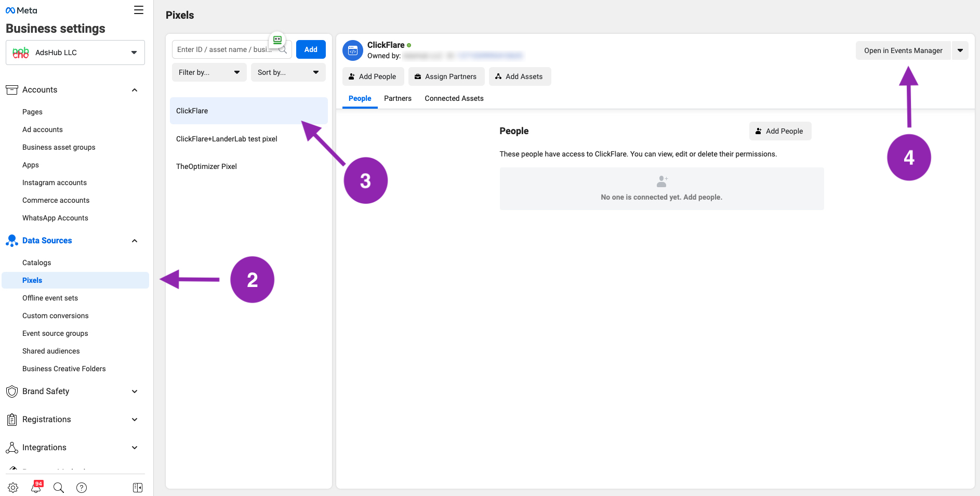This screenshot has height=496, width=980.
Task: Click Add People in the top toolbar
Action: tap(373, 76)
